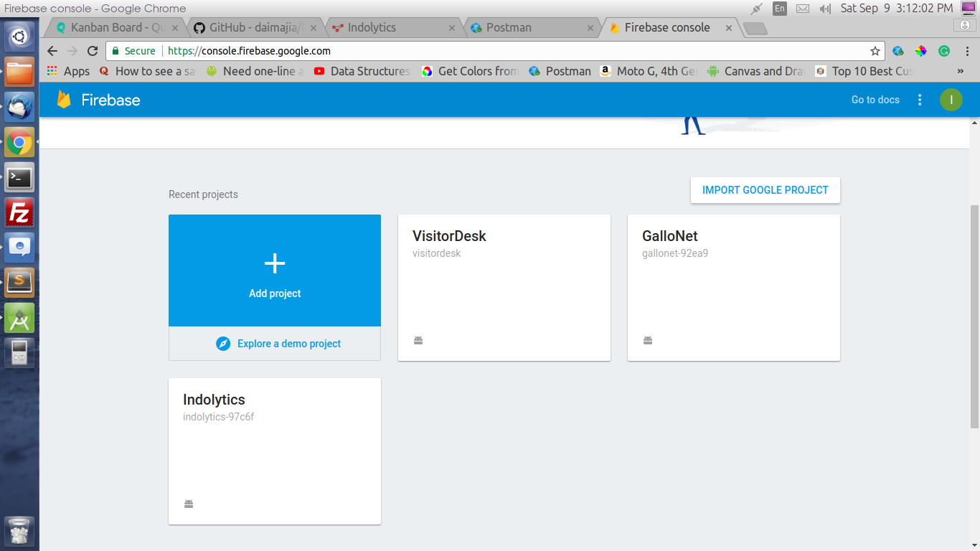The image size is (980, 551).
Task: Open the Ubuntu Dash launcher
Action: (19, 37)
